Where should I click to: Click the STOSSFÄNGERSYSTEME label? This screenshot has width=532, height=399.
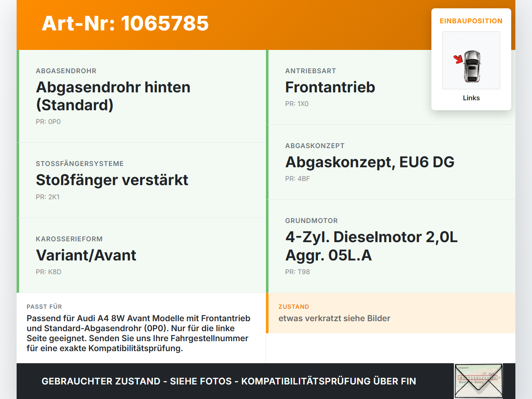(80, 164)
